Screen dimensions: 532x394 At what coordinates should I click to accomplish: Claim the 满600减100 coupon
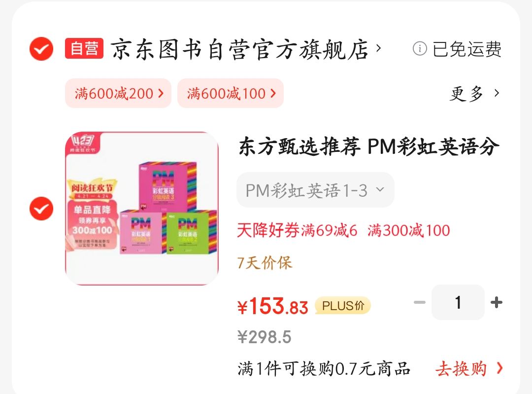tap(231, 93)
